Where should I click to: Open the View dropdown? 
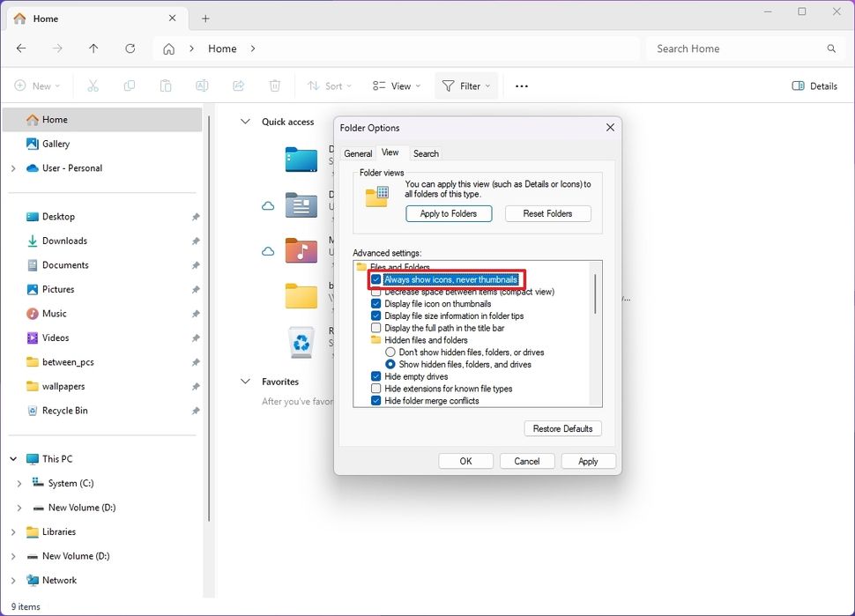click(396, 85)
